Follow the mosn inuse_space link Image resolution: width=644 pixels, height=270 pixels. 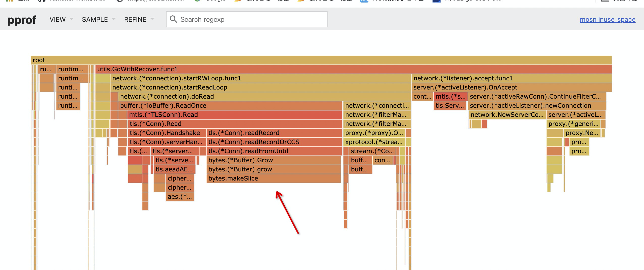point(607,19)
